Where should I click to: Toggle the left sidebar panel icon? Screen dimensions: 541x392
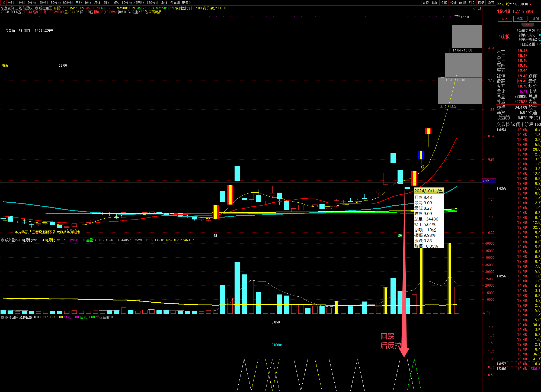pos(3,3)
